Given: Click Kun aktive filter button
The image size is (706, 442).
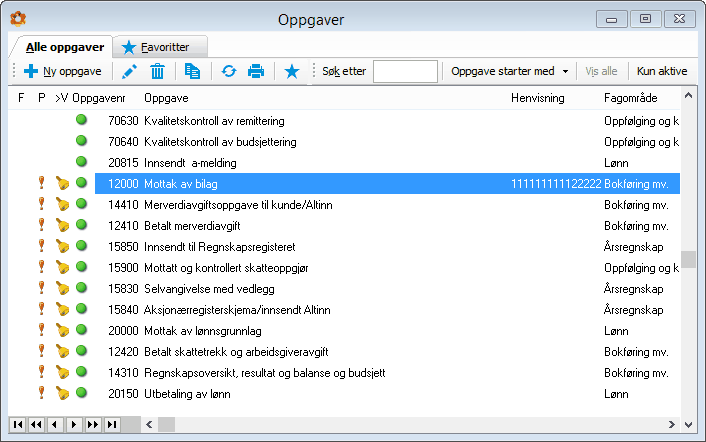Looking at the screenshot, I should (662, 71).
